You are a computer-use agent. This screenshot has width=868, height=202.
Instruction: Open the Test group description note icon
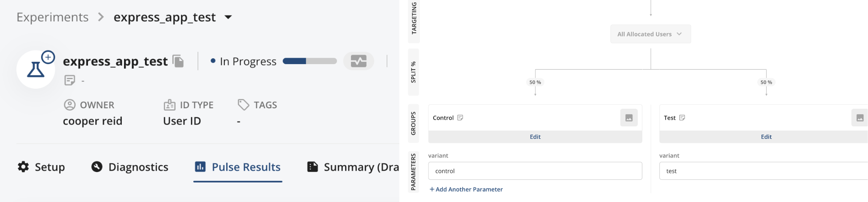tap(682, 118)
